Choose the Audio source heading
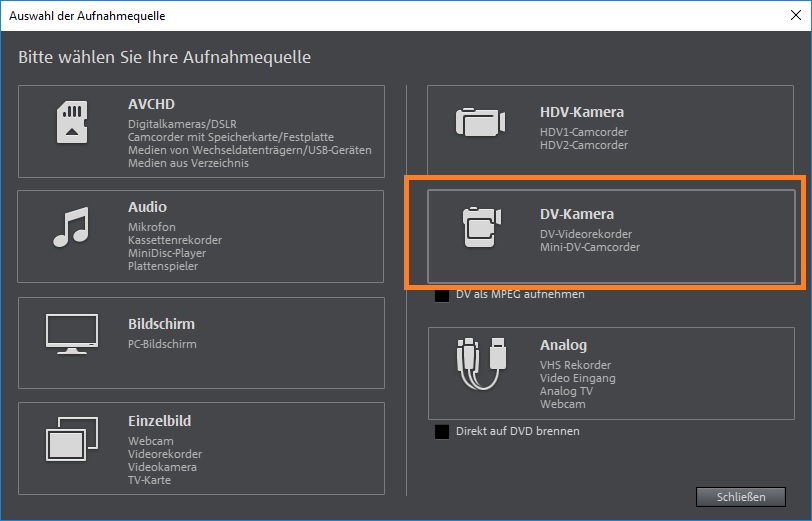The height and width of the screenshot is (521, 812). pyautogui.click(x=147, y=207)
